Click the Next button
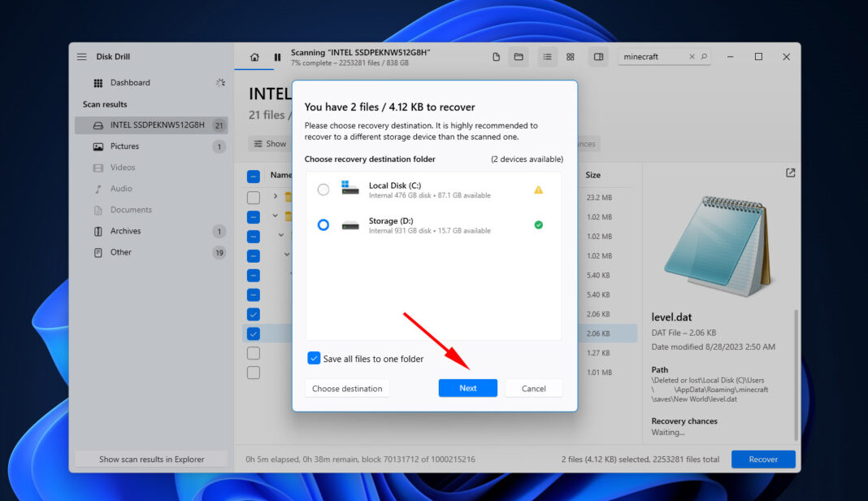 point(467,389)
